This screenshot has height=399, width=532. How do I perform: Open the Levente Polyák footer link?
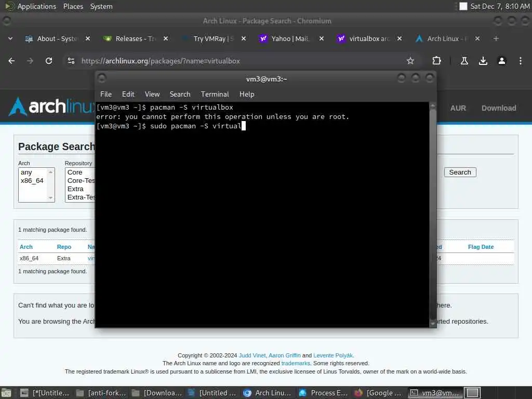point(333,355)
